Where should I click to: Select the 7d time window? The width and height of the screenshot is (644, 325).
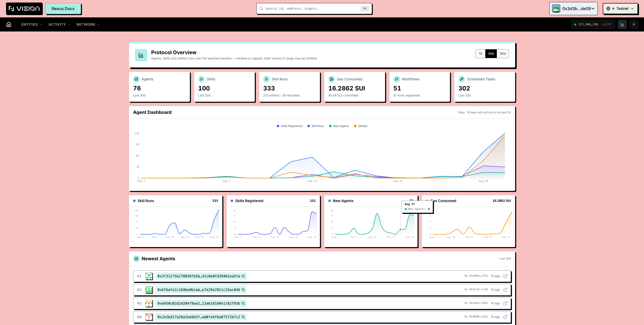pos(480,54)
